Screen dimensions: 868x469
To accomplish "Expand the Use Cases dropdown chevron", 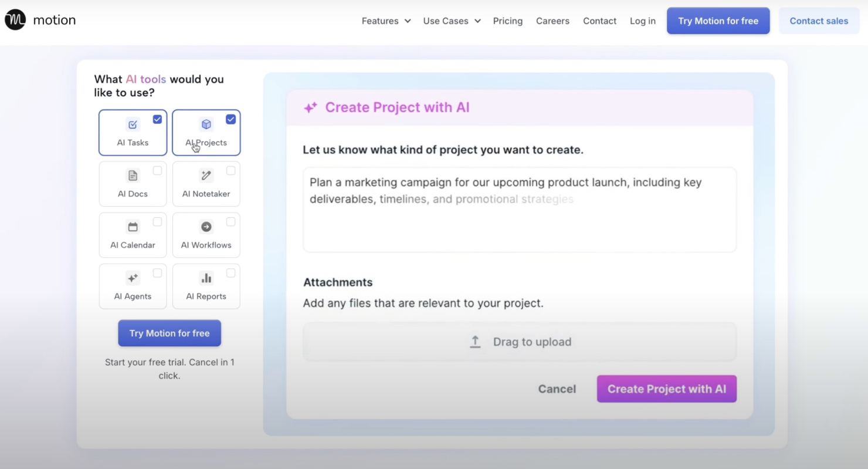I will pyautogui.click(x=477, y=21).
